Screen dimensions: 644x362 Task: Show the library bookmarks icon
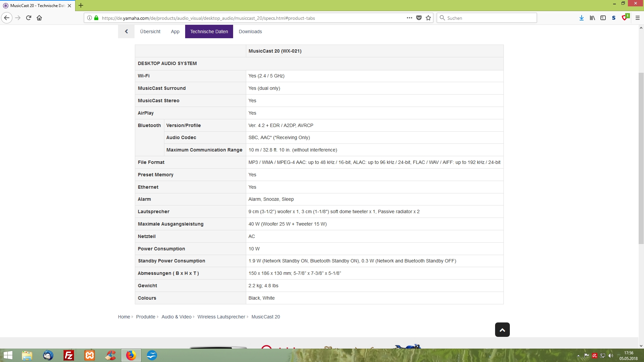pyautogui.click(x=592, y=18)
